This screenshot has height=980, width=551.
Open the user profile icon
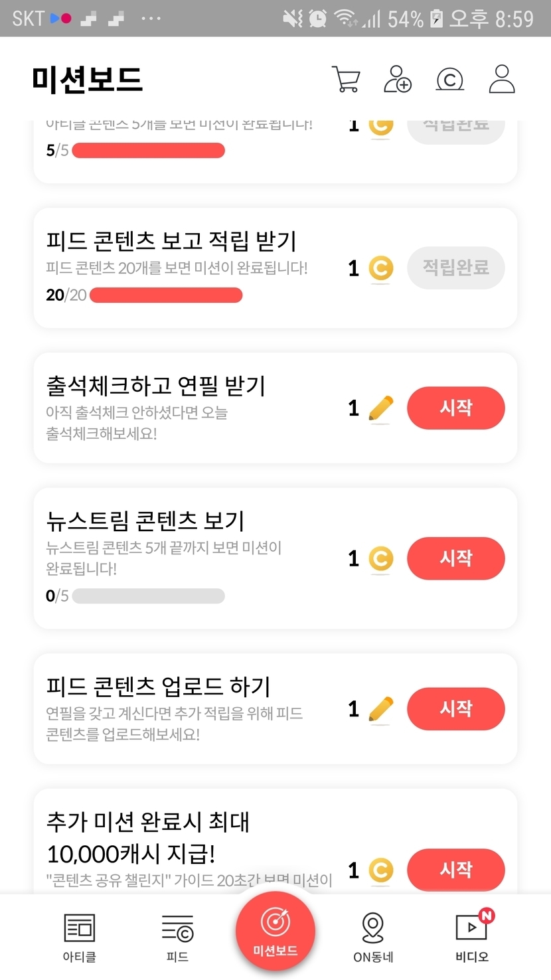pos(502,79)
